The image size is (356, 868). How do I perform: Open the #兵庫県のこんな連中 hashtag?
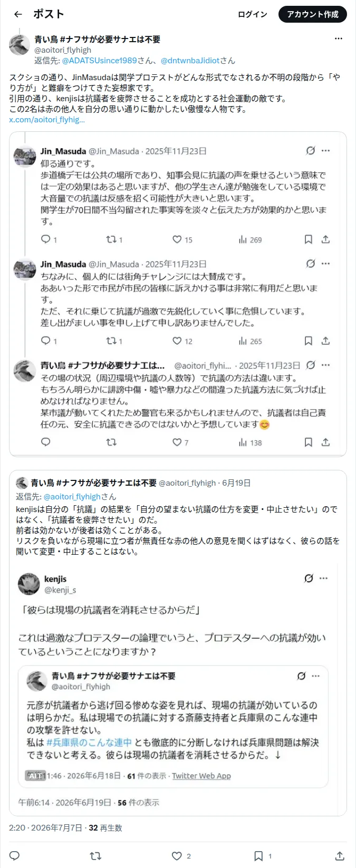point(89,742)
